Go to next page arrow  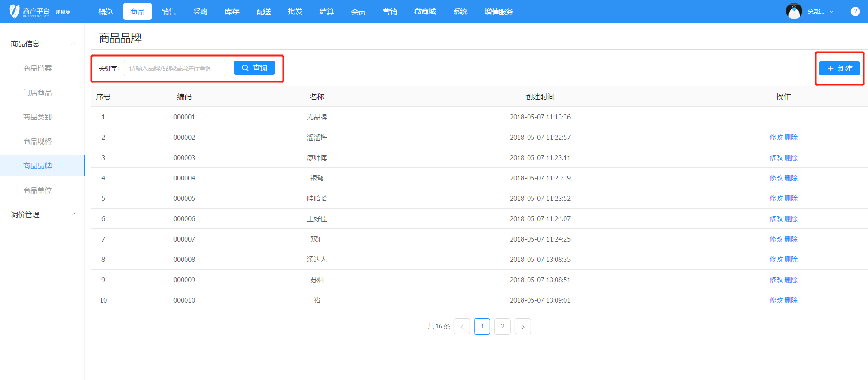coord(523,327)
